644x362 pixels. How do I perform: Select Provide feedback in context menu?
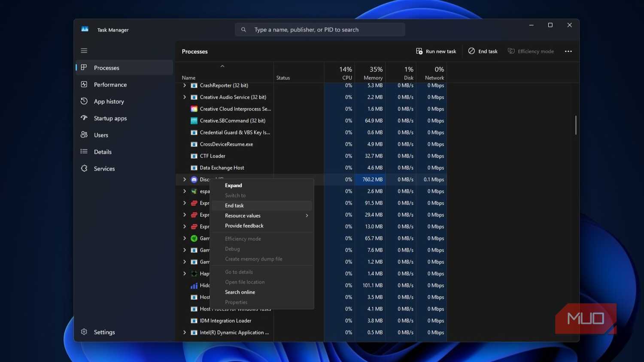pyautogui.click(x=262, y=226)
